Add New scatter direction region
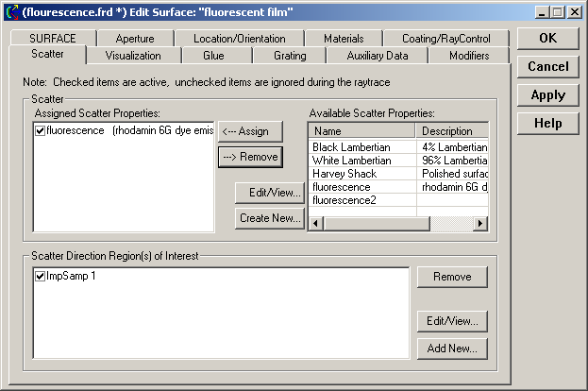 pos(451,348)
